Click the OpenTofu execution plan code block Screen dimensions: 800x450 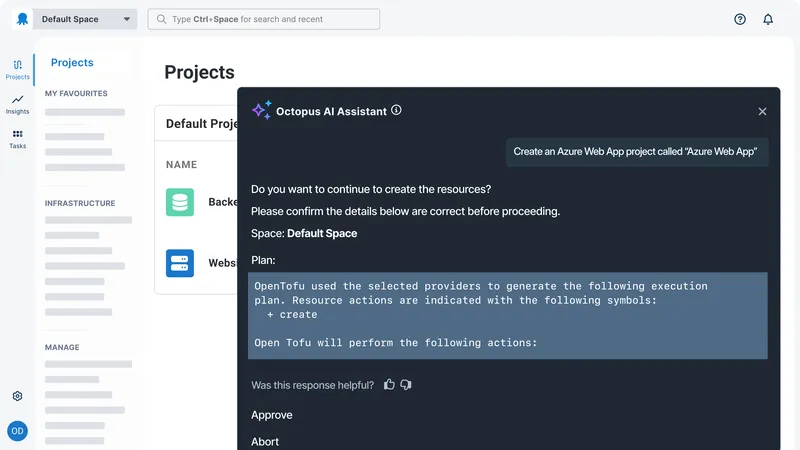point(508,315)
